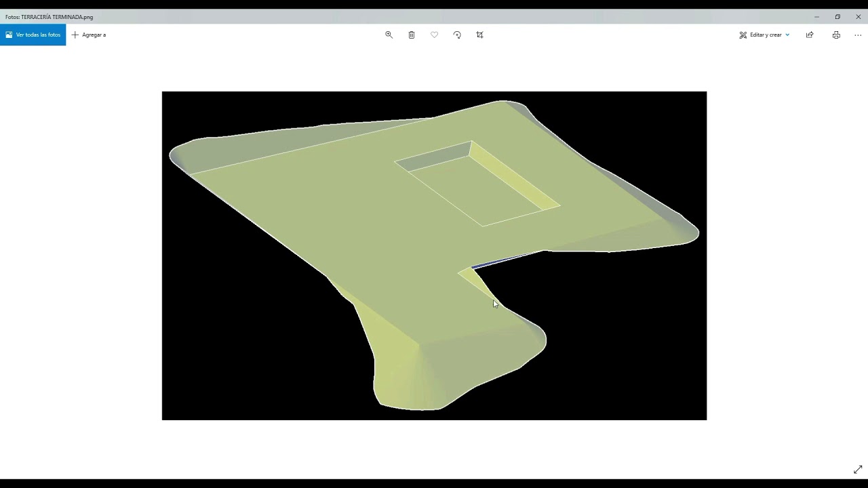This screenshot has height=488, width=868.
Task: Rotate the image with rotate icon
Action: point(457,35)
